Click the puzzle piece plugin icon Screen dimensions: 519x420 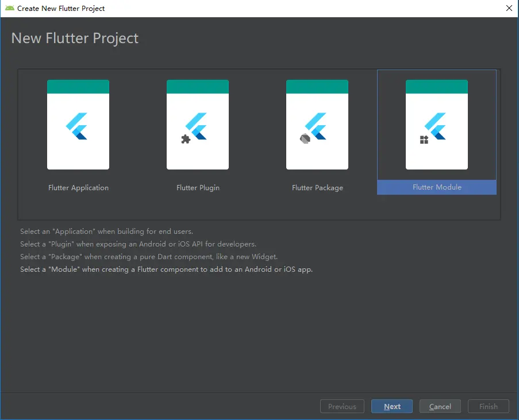point(186,139)
